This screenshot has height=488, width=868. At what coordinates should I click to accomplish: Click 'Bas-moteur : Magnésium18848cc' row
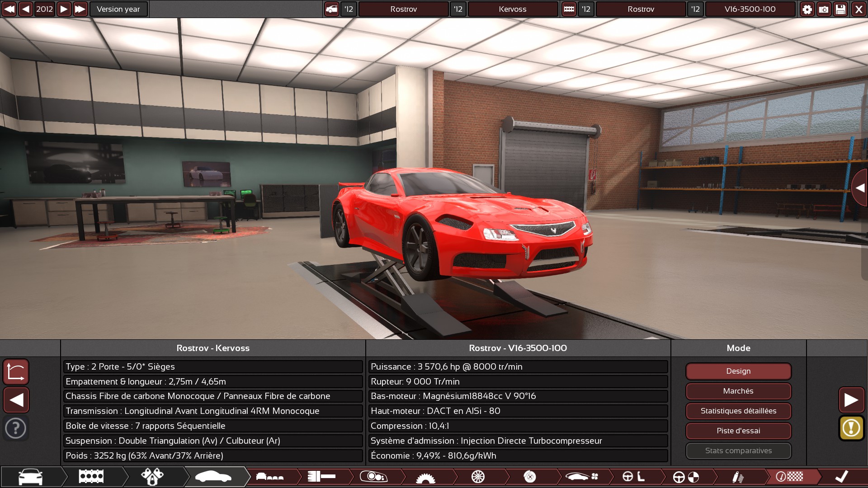[518, 396]
